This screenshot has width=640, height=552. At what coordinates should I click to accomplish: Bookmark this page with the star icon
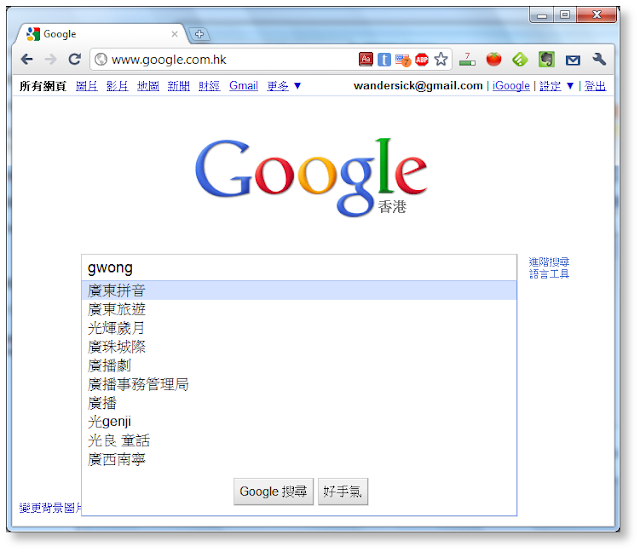441,60
